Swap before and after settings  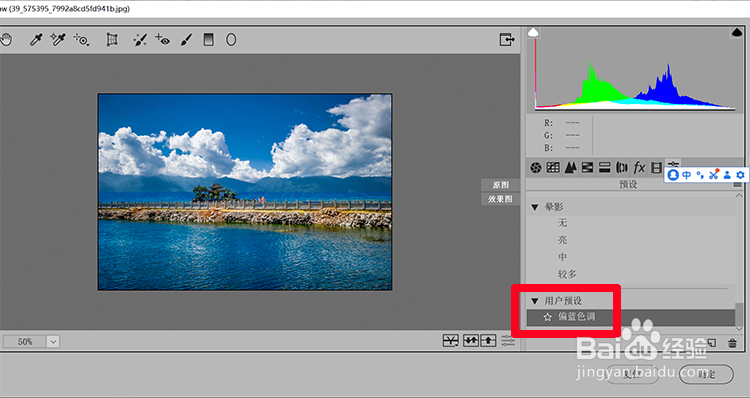471,341
